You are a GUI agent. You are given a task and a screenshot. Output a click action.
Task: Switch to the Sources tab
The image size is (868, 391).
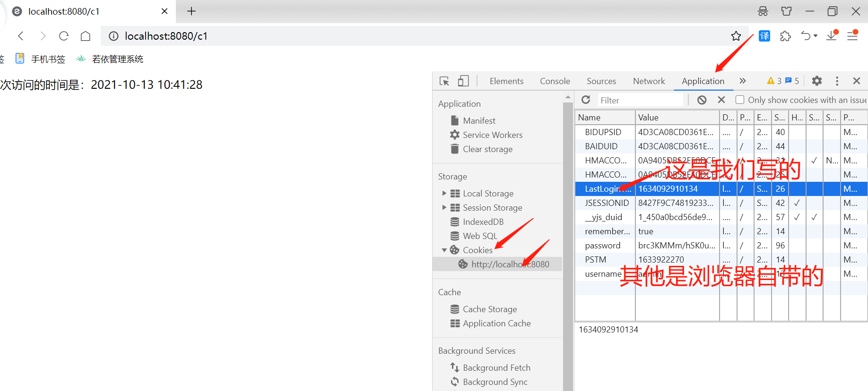601,81
